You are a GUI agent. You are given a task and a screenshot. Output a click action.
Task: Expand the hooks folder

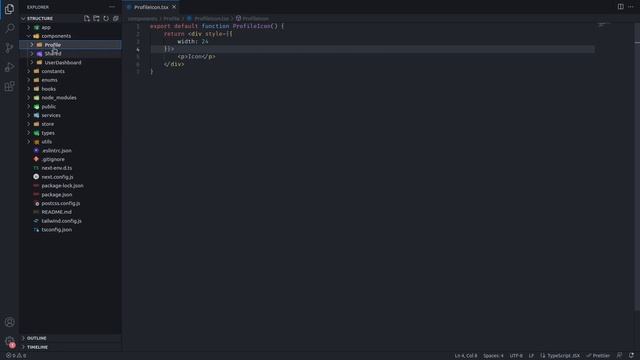click(x=71, y=89)
